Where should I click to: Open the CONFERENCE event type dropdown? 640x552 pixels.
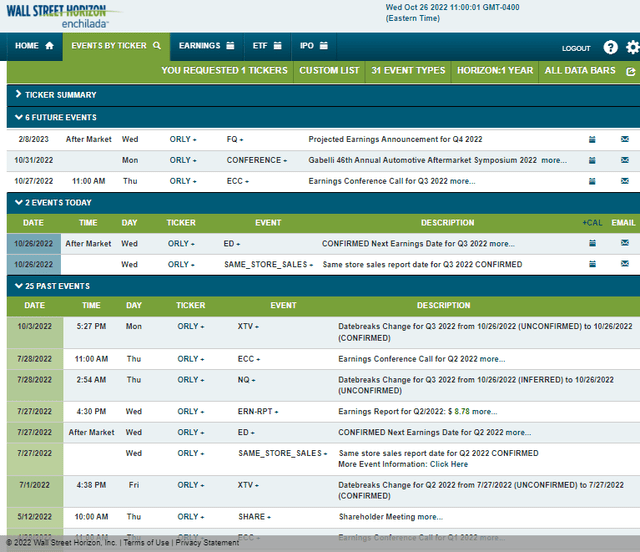pos(257,160)
